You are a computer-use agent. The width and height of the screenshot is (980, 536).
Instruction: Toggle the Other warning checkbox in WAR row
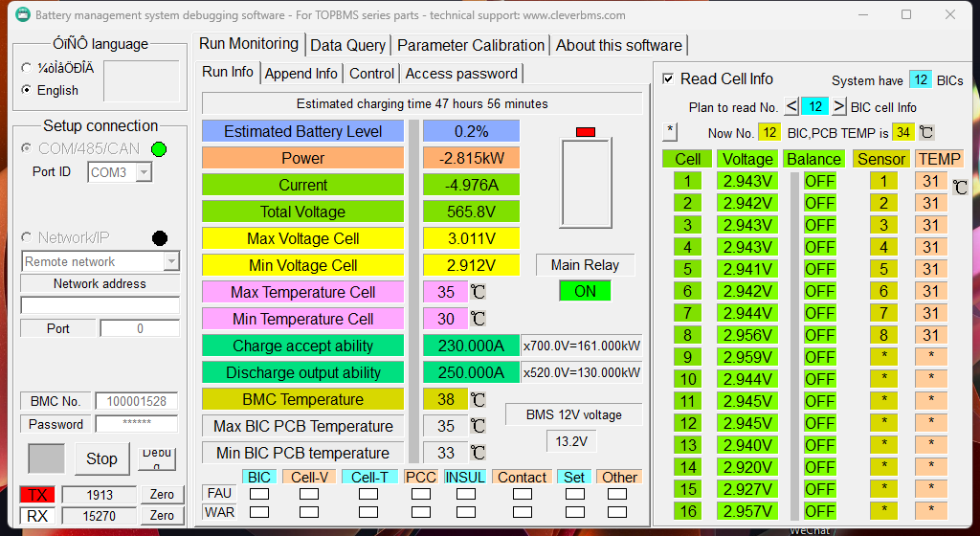click(x=617, y=512)
